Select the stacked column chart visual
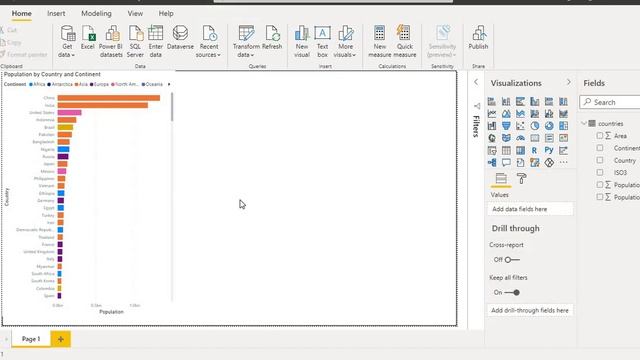 coord(506,101)
